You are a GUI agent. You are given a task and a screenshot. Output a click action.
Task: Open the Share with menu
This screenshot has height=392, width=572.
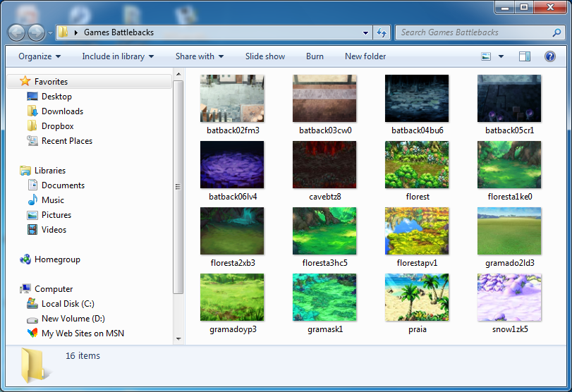click(x=200, y=56)
